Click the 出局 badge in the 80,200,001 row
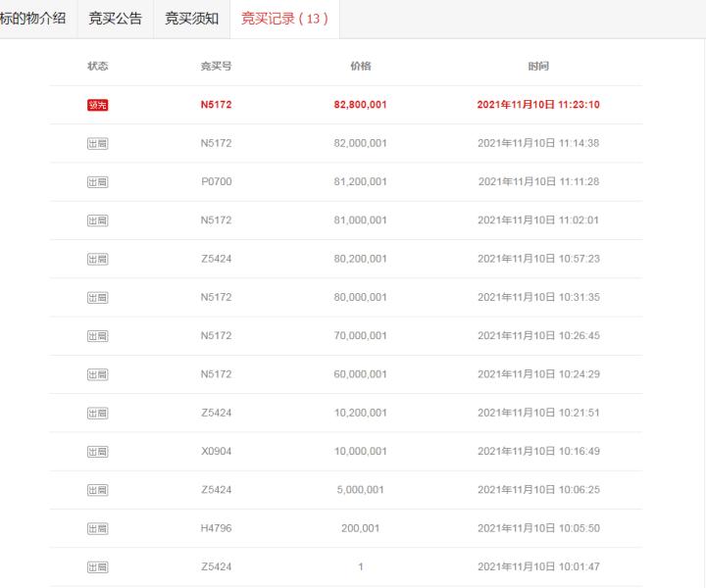The image size is (706, 588). [x=98, y=259]
